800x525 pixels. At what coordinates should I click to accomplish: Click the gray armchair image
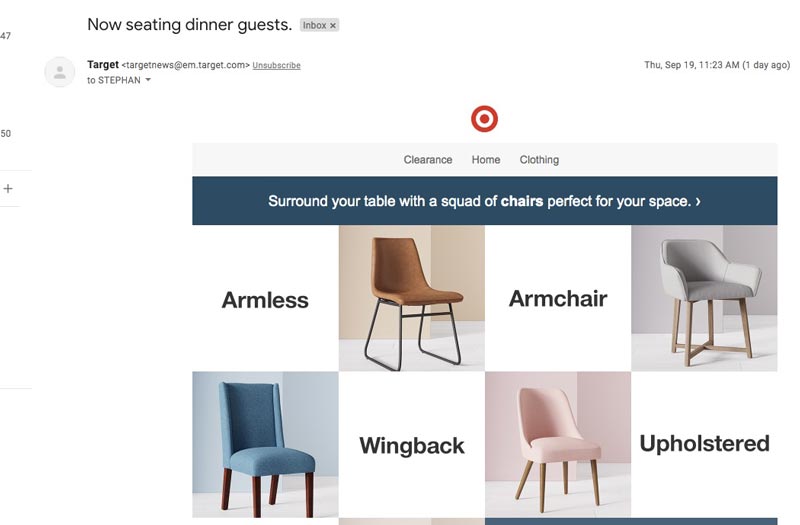point(704,298)
